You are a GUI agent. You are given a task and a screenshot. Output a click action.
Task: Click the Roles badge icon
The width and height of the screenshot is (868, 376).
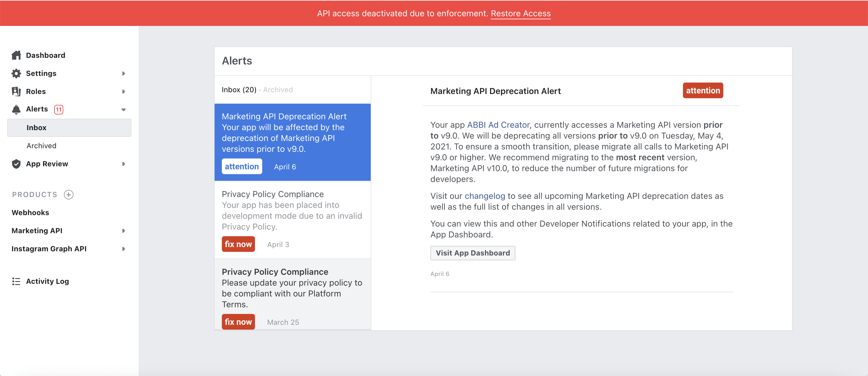click(x=16, y=91)
